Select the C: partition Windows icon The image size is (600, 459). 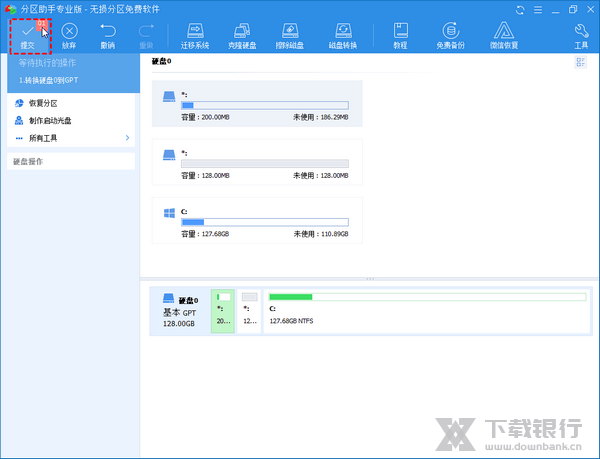169,213
